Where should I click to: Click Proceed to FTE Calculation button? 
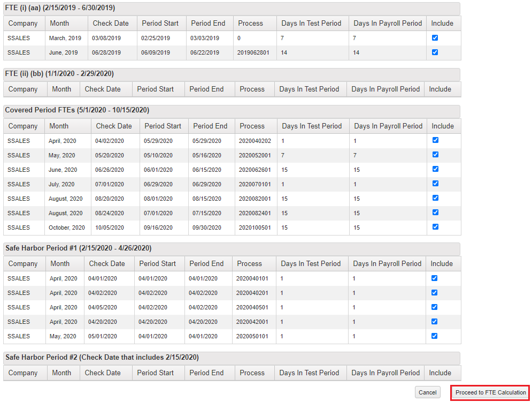tap(490, 392)
